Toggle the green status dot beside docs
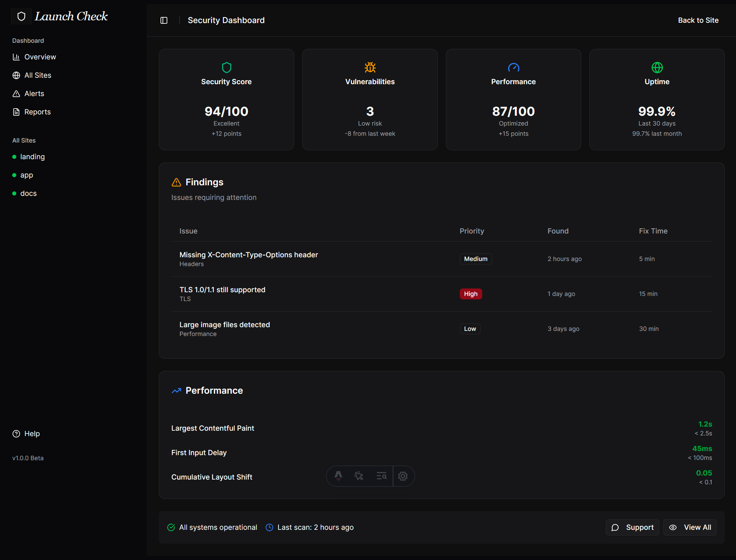 pos(14,193)
